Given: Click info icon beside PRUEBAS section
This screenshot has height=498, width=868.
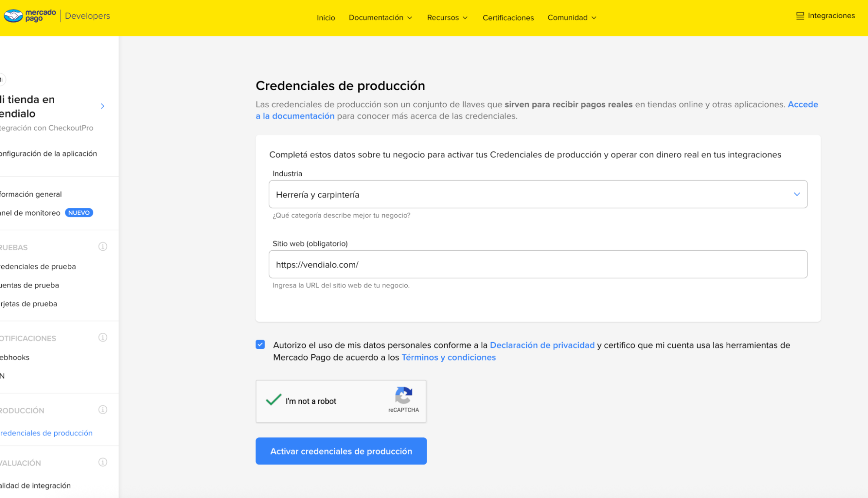Looking at the screenshot, I should point(103,246).
